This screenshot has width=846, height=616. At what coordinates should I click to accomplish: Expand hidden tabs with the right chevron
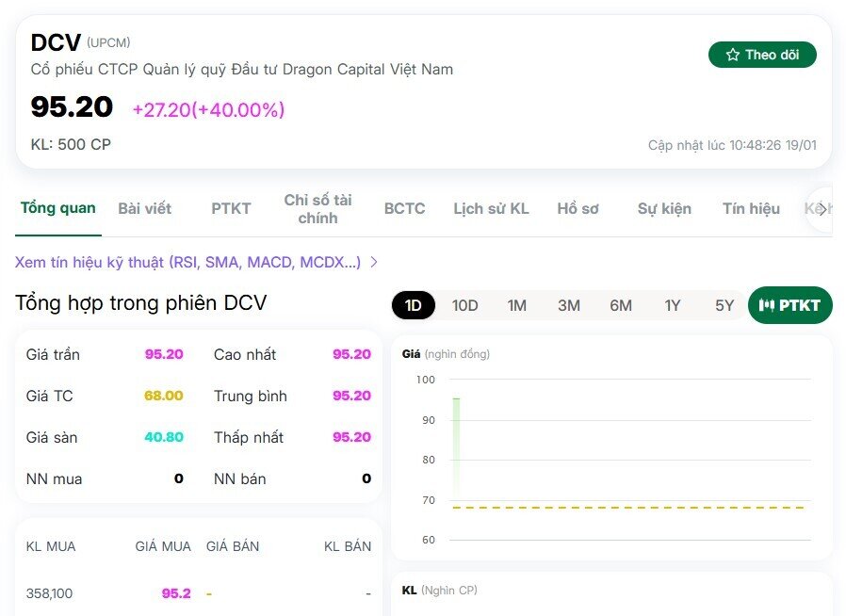pos(822,208)
